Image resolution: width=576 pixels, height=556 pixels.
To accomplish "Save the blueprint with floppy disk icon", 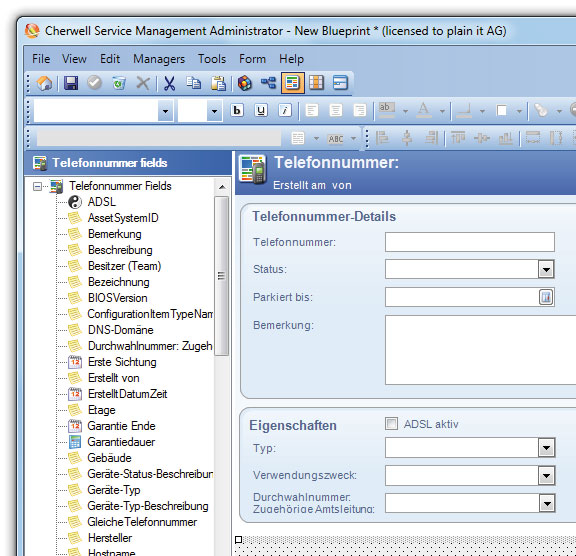I will click(71, 83).
